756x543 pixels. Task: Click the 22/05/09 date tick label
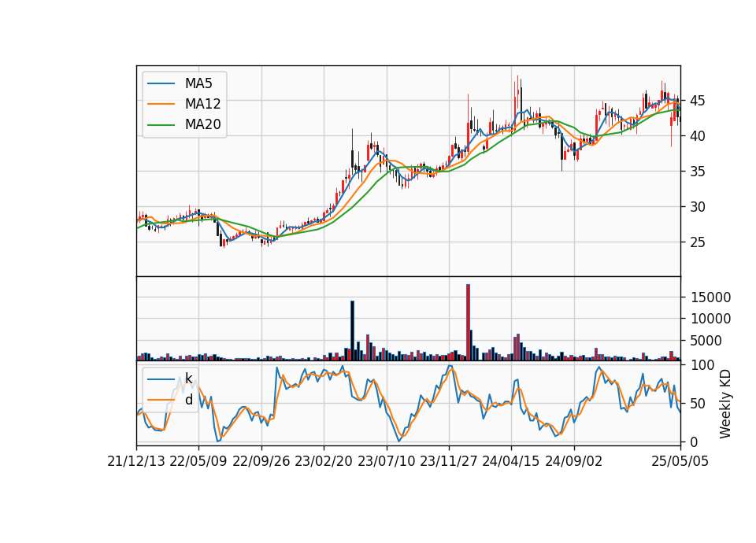click(x=198, y=461)
